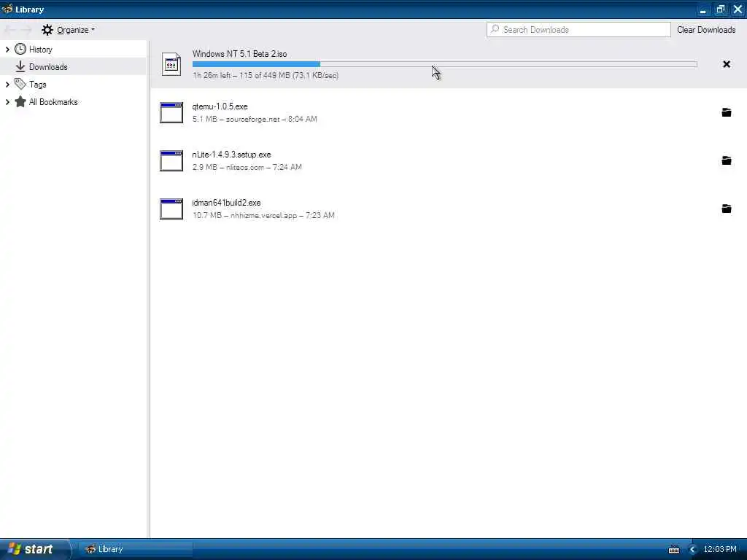Cancel the Windows NT 5.1 Beta 2.iso download
This screenshot has width=747, height=560.
726,64
